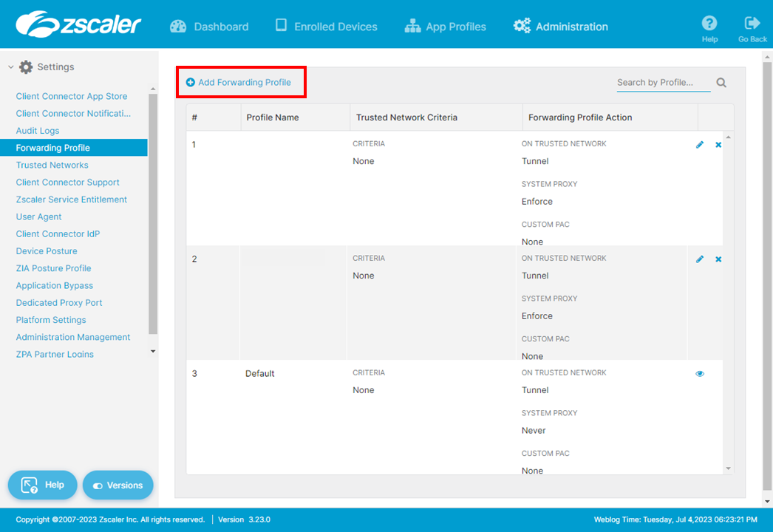The height and width of the screenshot is (532, 773).
Task: Click Add Forwarding Profile
Action: (239, 82)
